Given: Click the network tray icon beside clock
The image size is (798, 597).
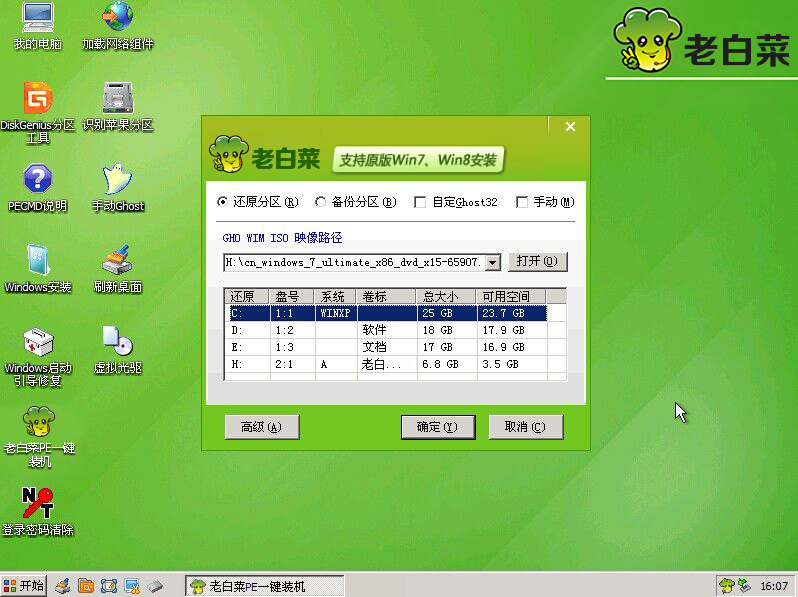Looking at the screenshot, I should (744, 586).
